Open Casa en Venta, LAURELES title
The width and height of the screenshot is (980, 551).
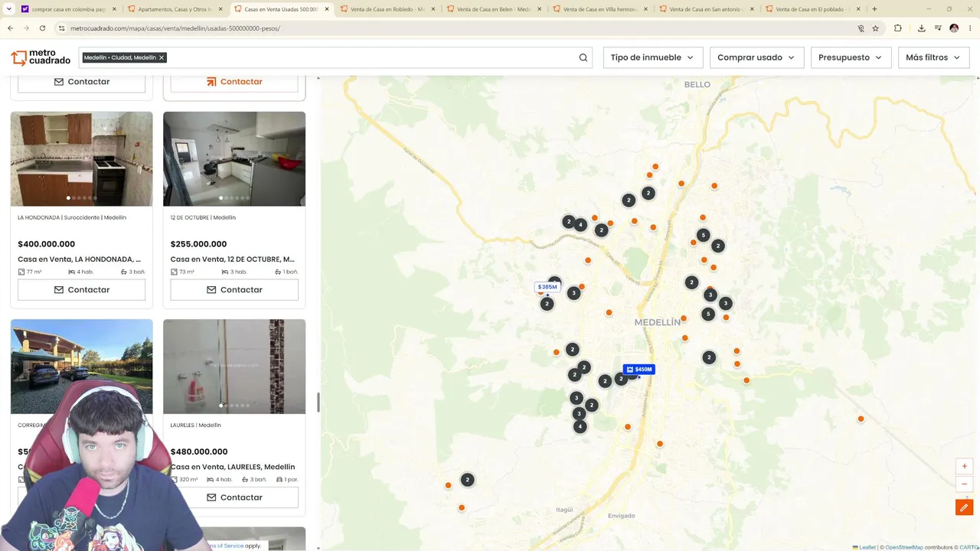point(233,467)
